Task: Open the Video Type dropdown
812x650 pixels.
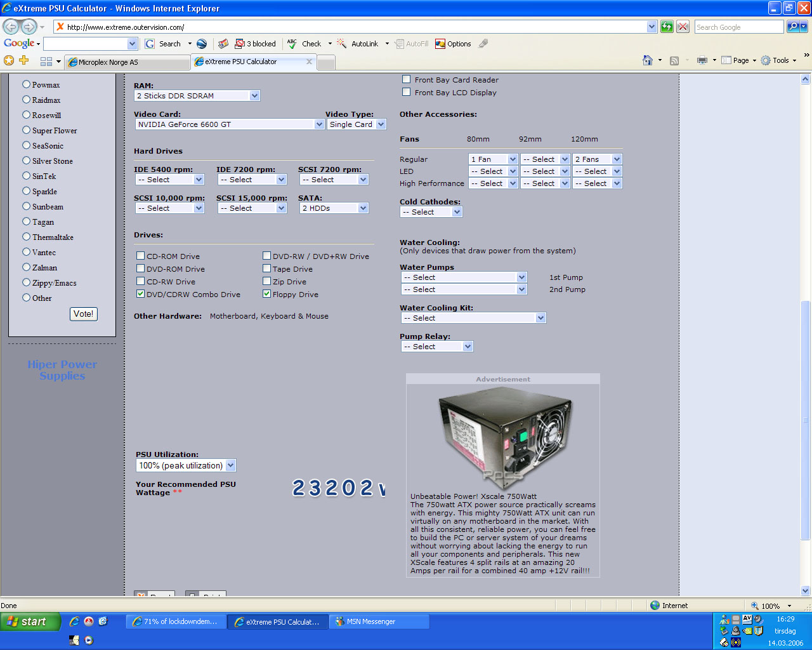Action: point(357,124)
